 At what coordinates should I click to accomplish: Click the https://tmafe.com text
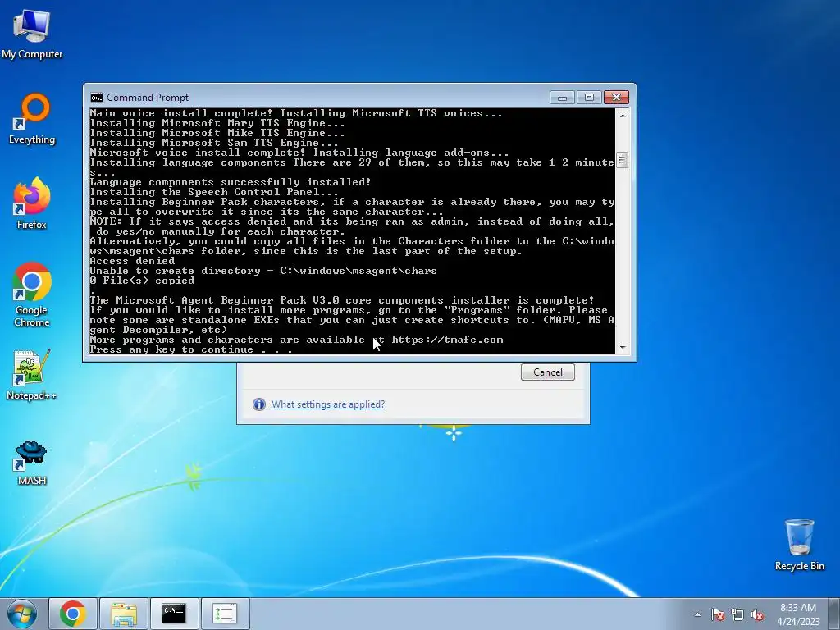pos(447,340)
